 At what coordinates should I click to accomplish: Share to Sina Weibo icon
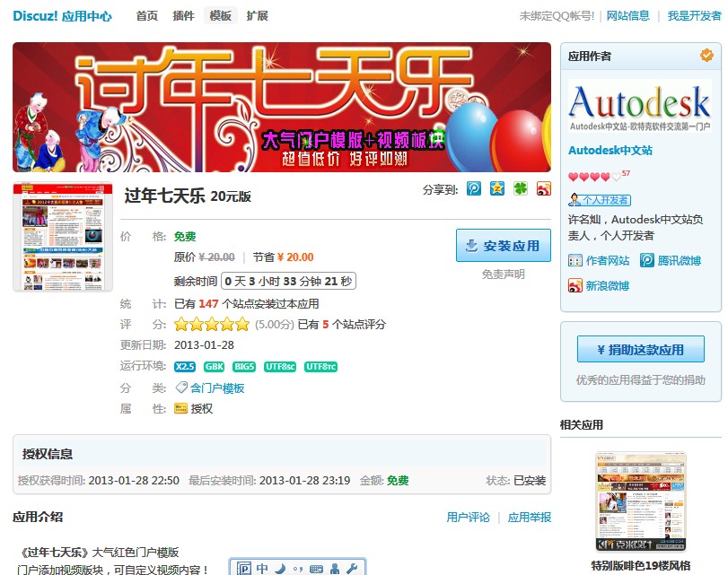(x=544, y=190)
